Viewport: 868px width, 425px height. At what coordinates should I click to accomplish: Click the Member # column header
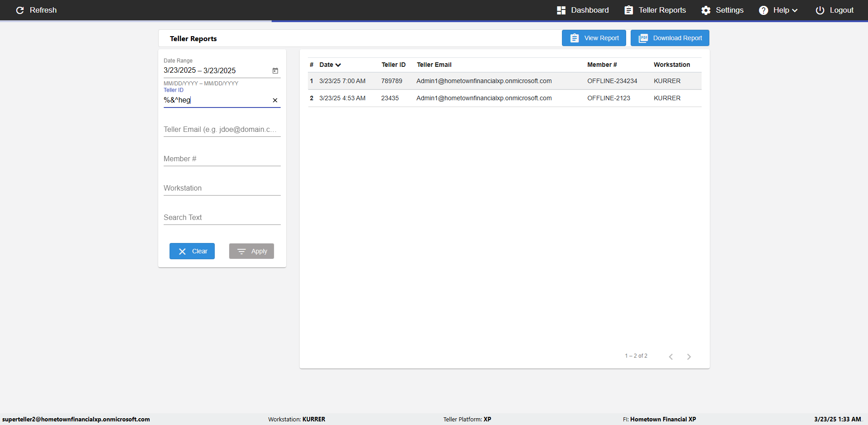coord(602,65)
